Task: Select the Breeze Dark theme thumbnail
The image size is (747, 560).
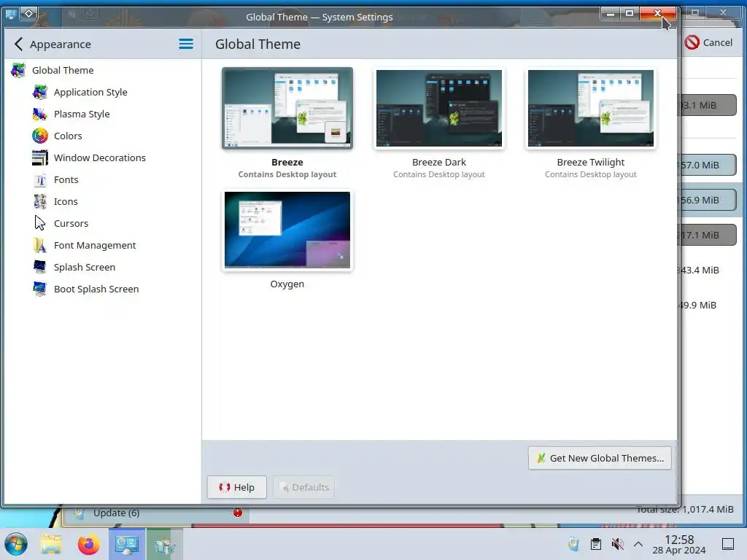Action: (438, 108)
